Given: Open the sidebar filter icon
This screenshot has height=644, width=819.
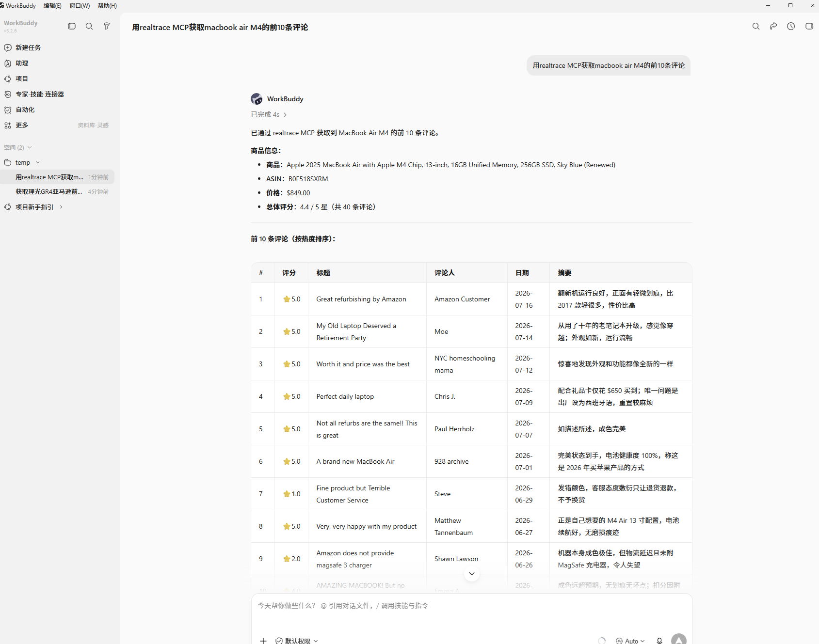Looking at the screenshot, I should (x=107, y=26).
